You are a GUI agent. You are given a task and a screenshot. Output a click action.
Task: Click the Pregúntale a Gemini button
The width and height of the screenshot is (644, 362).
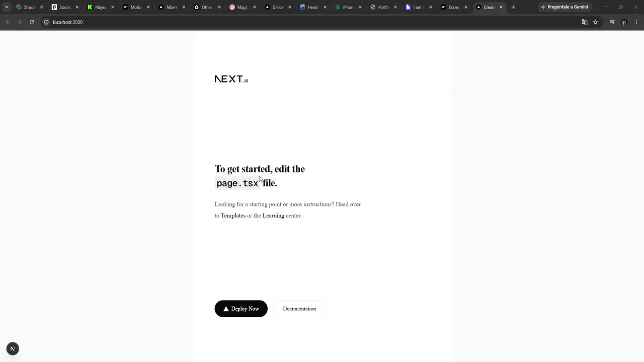[x=565, y=7]
